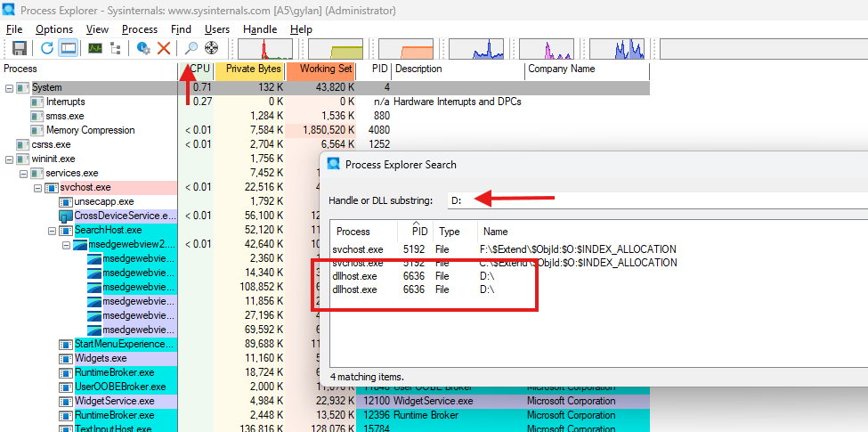This screenshot has height=432, width=868.
Task: Collapse the svchost.exe tree node
Action: tap(38, 187)
